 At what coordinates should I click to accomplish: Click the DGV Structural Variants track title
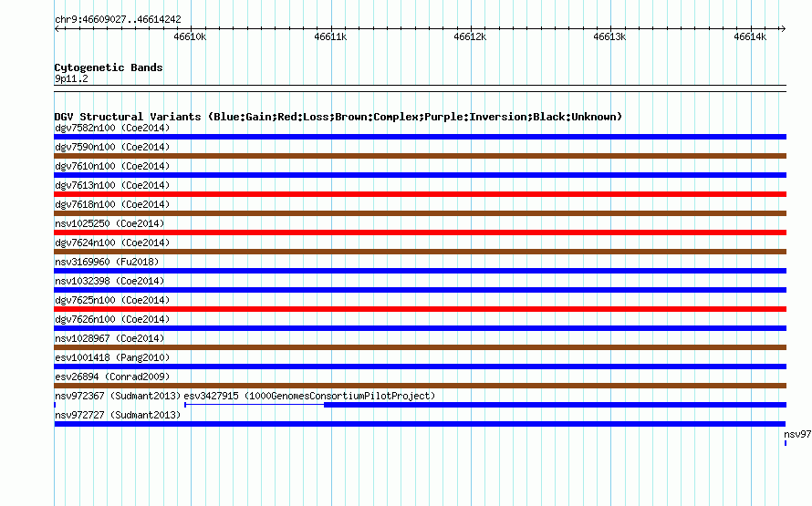338,117
